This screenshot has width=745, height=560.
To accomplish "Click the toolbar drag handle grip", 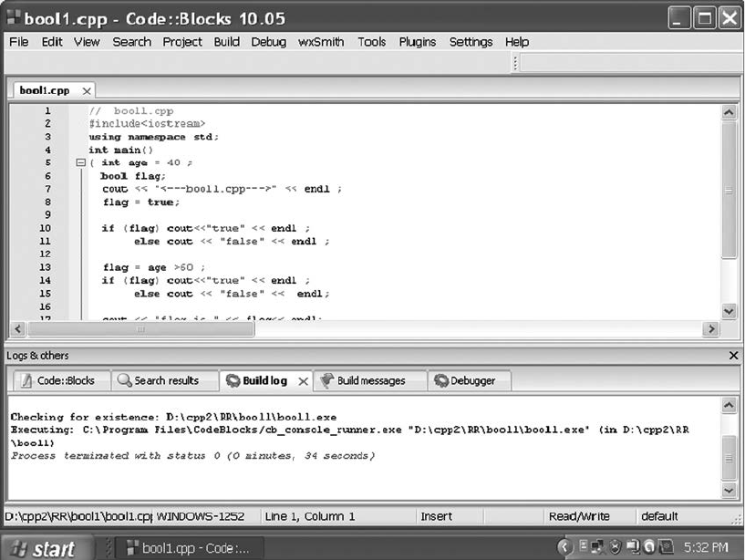I will click(515, 63).
